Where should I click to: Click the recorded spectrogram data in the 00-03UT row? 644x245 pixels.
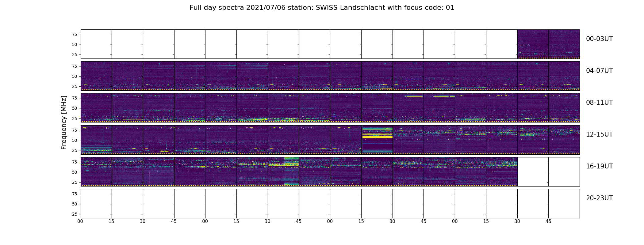pos(548,44)
